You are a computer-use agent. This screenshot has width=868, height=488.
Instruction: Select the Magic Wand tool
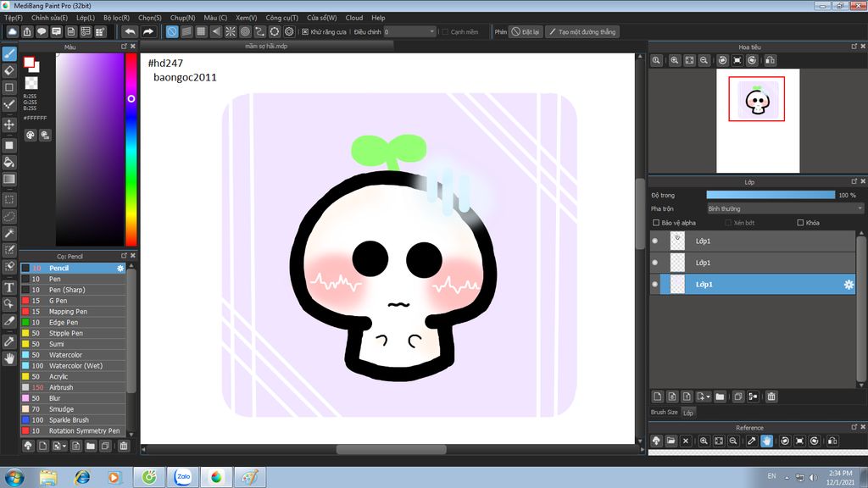coord(9,233)
